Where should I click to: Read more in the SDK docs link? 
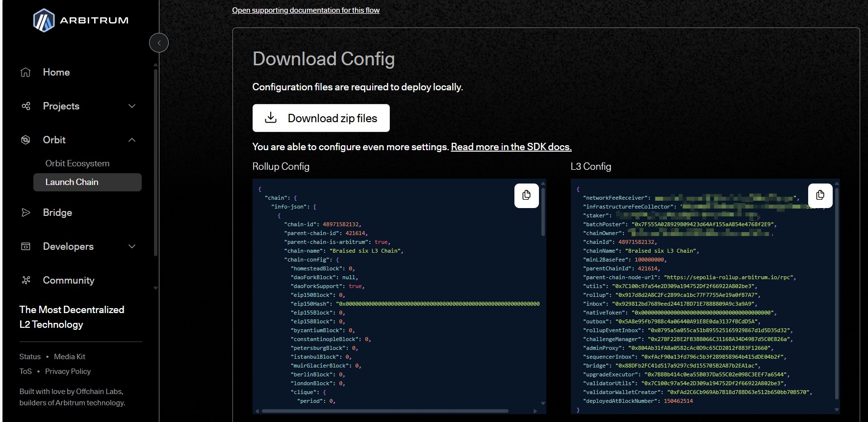511,147
